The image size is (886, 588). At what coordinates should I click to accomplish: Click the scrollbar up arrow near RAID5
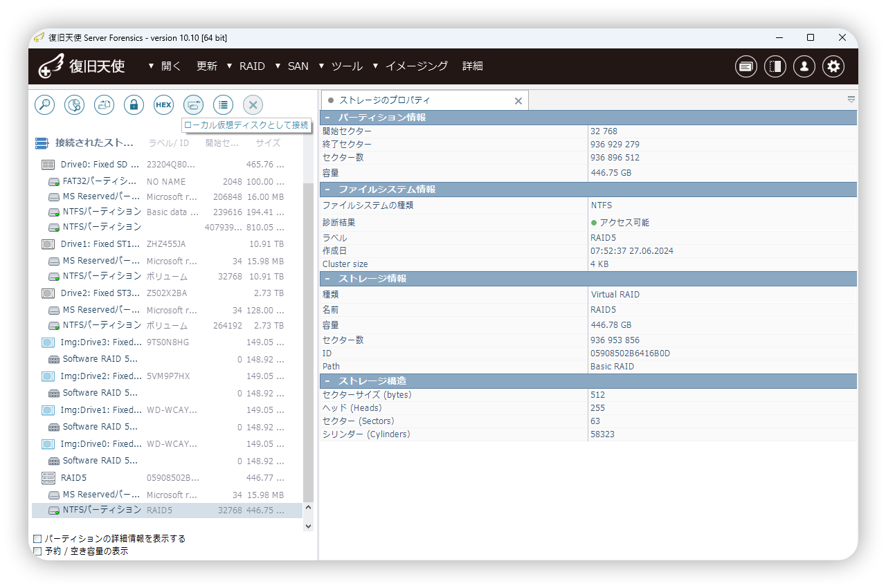point(309,508)
